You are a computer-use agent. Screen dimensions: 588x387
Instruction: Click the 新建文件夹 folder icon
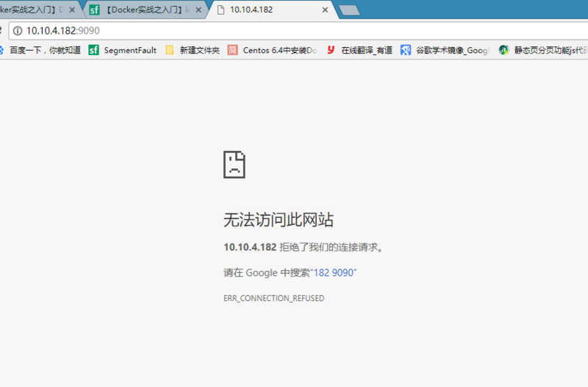(x=170, y=50)
